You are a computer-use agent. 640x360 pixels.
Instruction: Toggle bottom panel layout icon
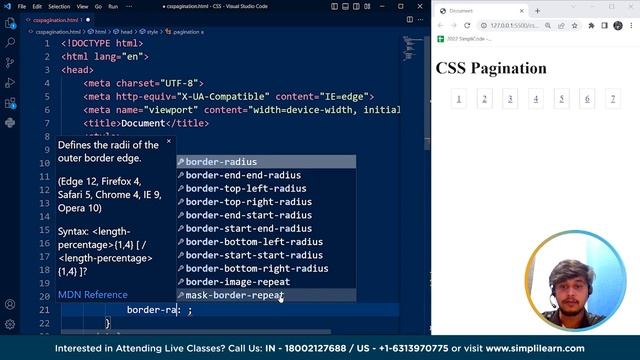[345, 7]
